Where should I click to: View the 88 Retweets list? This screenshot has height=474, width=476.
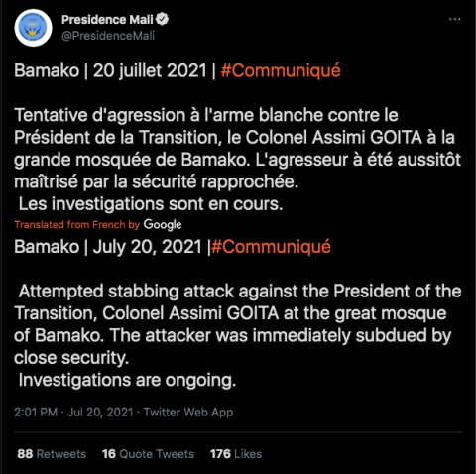(52, 454)
